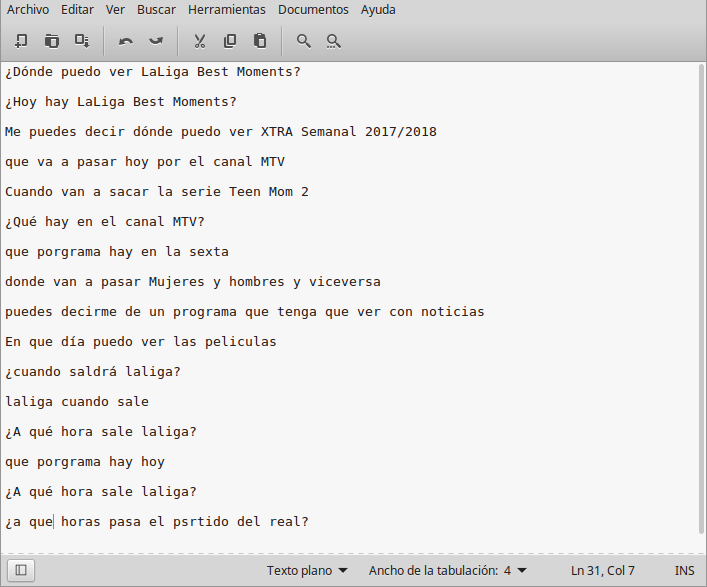Click line about 'psrtido del real?'

coord(157,522)
